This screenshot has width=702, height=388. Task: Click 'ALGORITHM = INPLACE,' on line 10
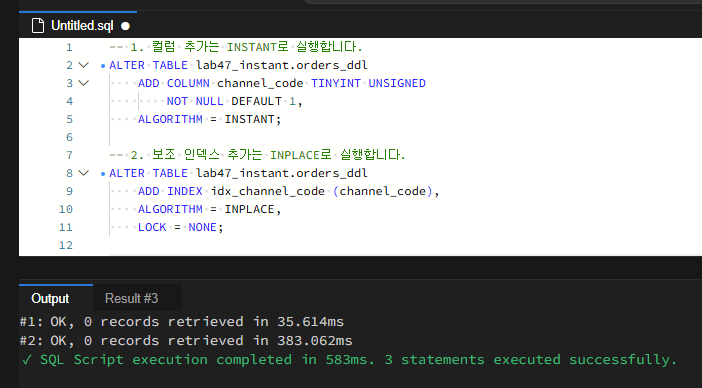coord(210,209)
